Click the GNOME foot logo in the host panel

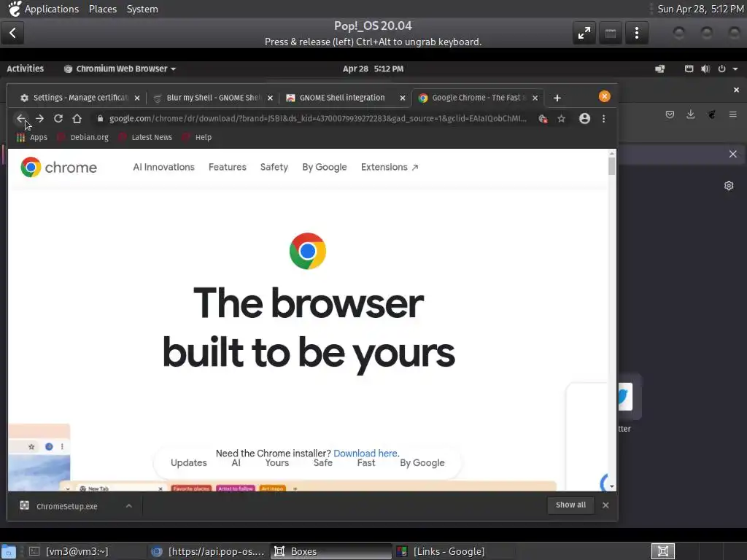click(15, 9)
